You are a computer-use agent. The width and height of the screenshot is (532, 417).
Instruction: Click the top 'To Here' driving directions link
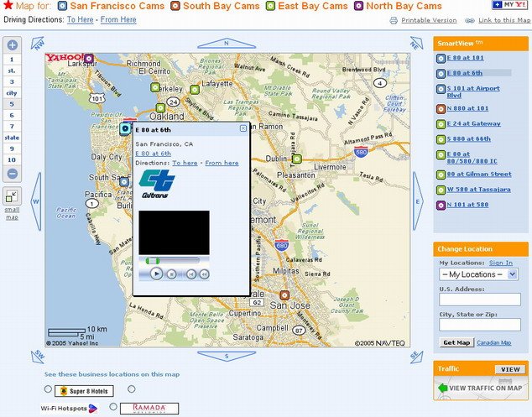click(x=80, y=19)
